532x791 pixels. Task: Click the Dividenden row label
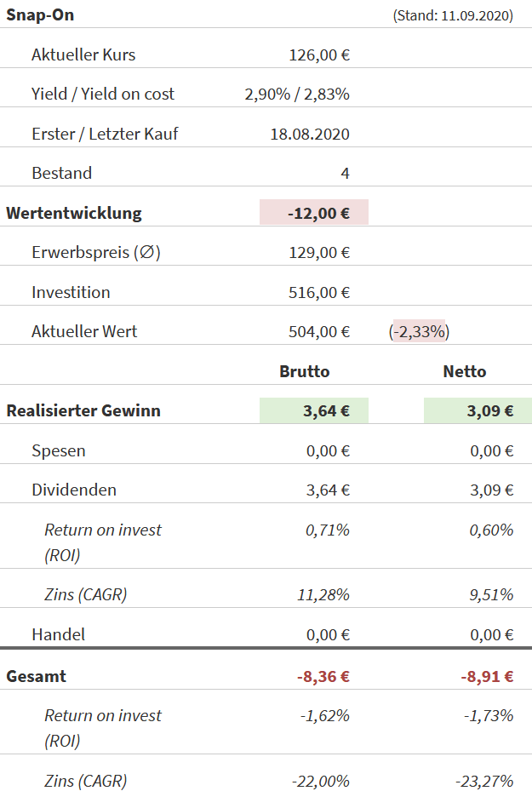[x=74, y=490]
